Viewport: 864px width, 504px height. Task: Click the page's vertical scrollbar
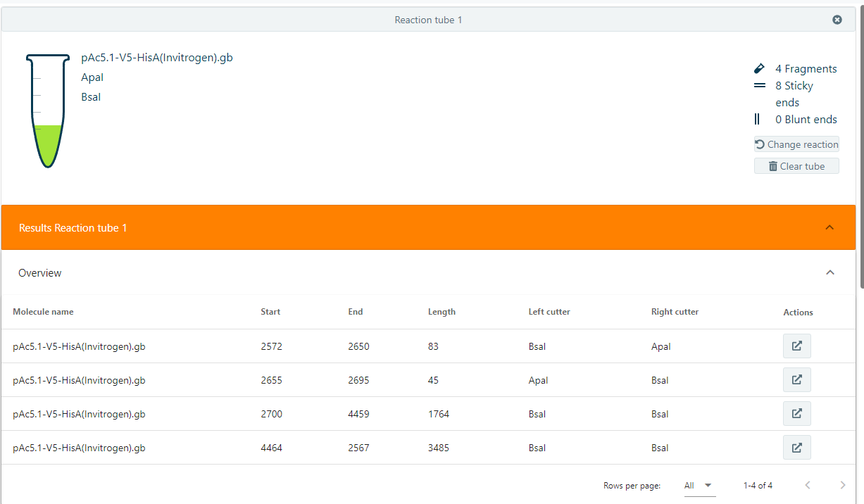pos(860,145)
